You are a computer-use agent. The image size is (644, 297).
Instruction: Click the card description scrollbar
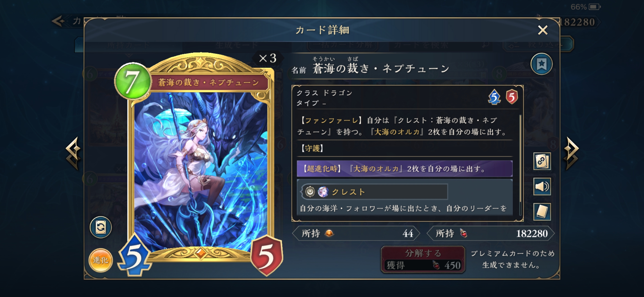(x=520, y=165)
